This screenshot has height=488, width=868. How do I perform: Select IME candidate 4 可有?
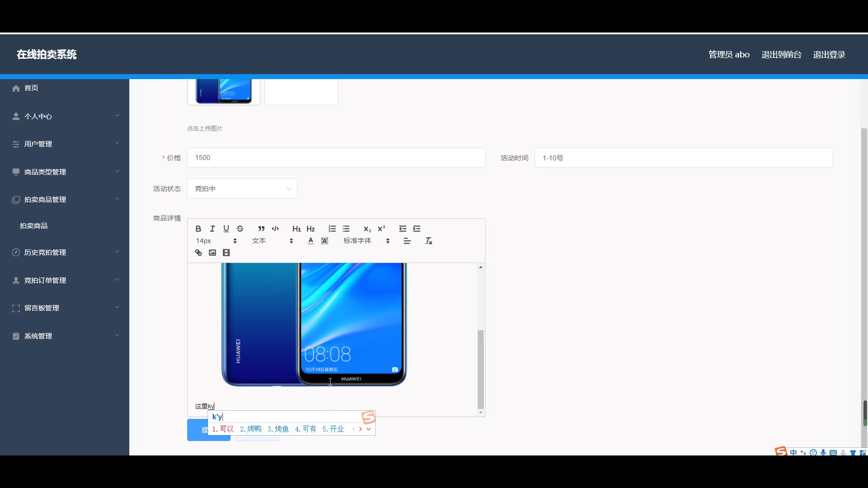306,429
